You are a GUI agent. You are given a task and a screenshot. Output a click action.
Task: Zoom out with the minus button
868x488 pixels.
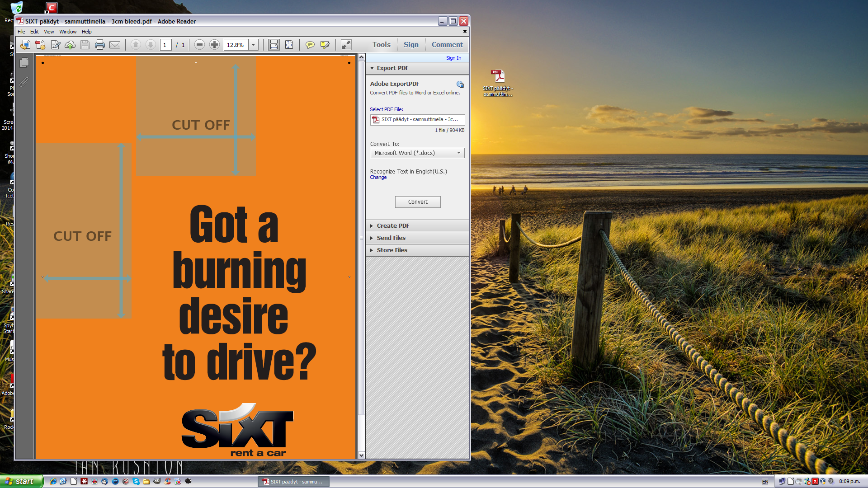(x=199, y=44)
